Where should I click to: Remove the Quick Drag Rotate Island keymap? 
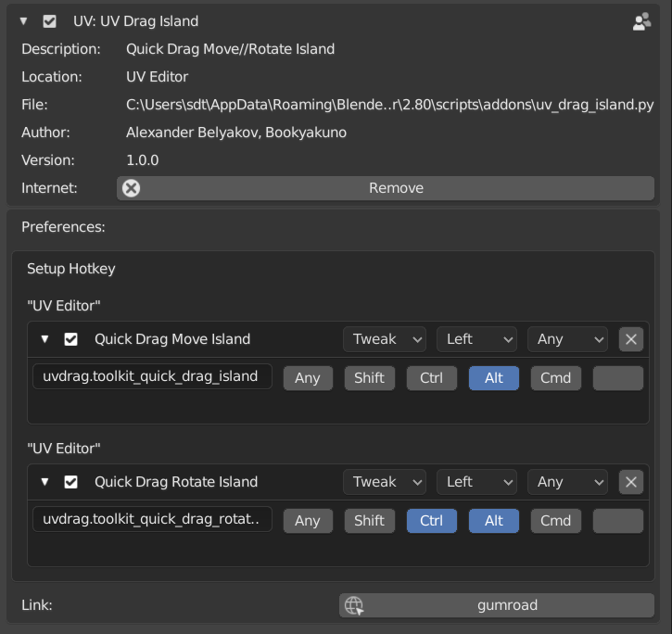[x=631, y=482]
